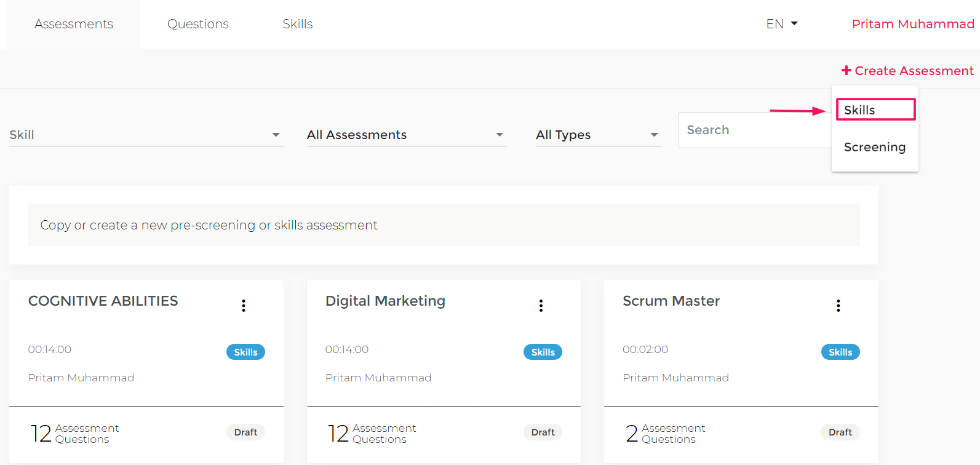Open the COGNITIVE ABILITIES card options menu
The width and height of the screenshot is (980, 465).
244,306
